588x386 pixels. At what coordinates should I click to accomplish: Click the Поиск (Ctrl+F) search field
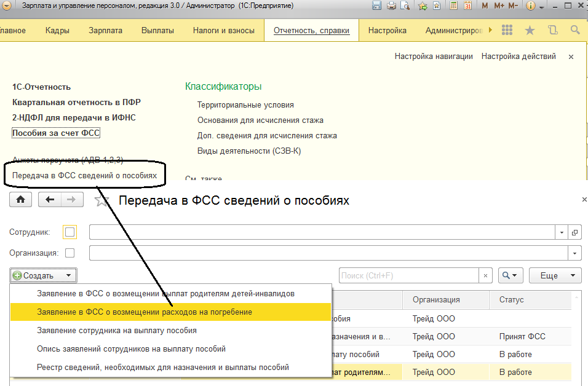409,276
